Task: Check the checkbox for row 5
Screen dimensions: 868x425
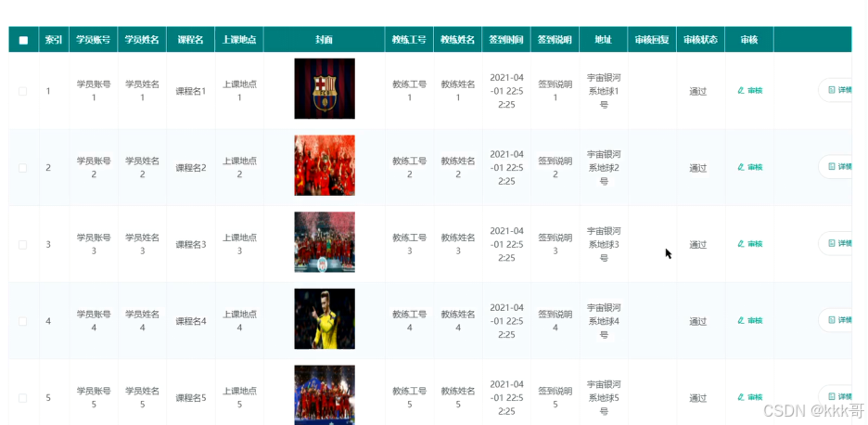Action: (x=22, y=398)
